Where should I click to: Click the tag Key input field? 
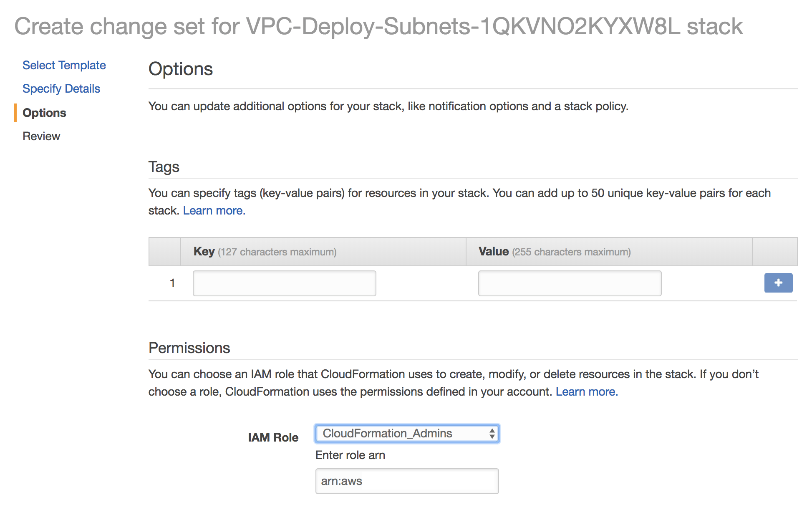284,283
